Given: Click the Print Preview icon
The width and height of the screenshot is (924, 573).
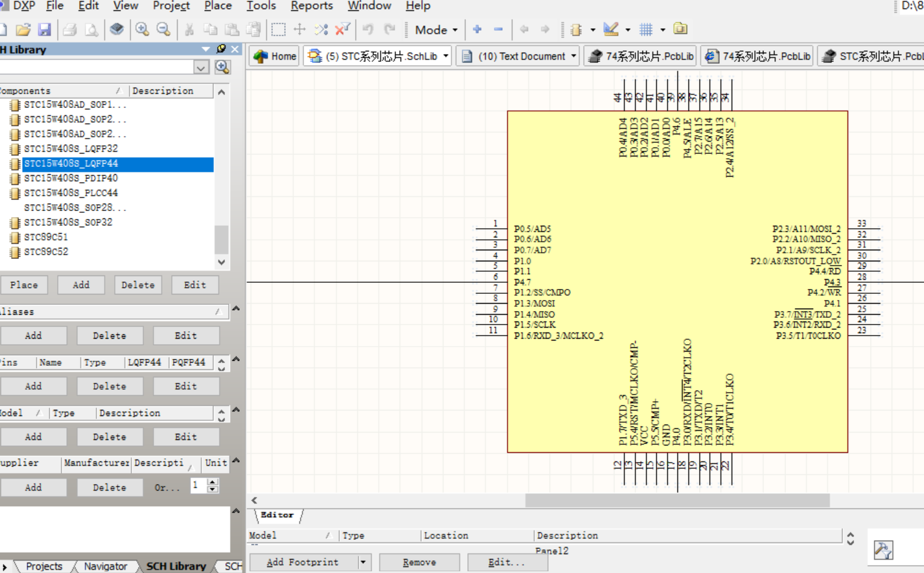Looking at the screenshot, I should [x=91, y=29].
